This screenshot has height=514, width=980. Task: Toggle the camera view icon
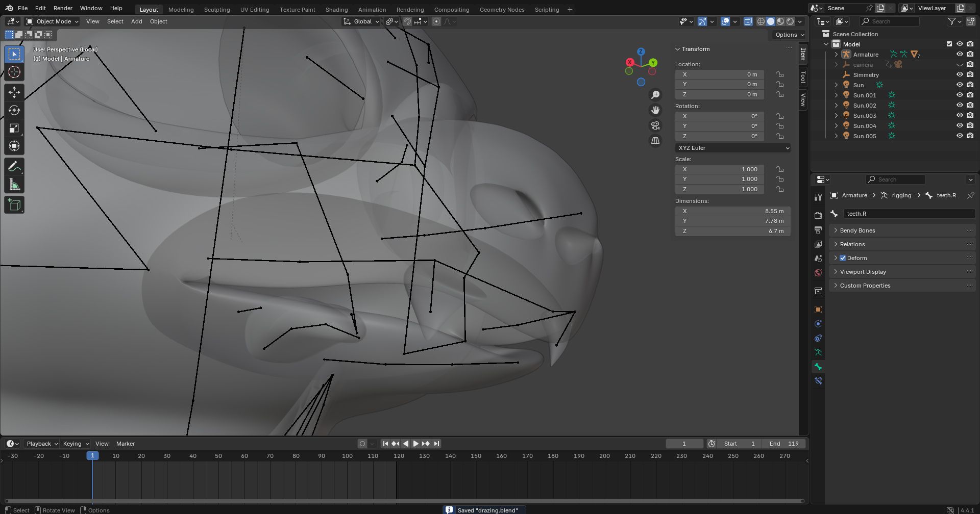click(x=655, y=125)
